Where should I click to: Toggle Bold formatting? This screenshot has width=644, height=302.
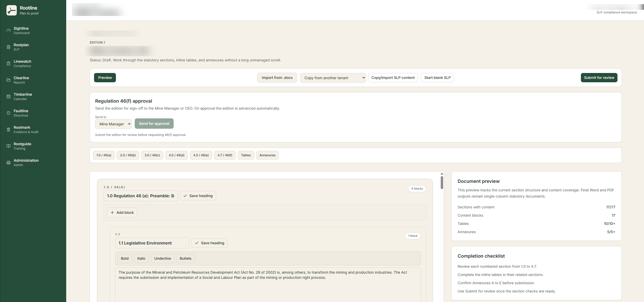pos(125,258)
